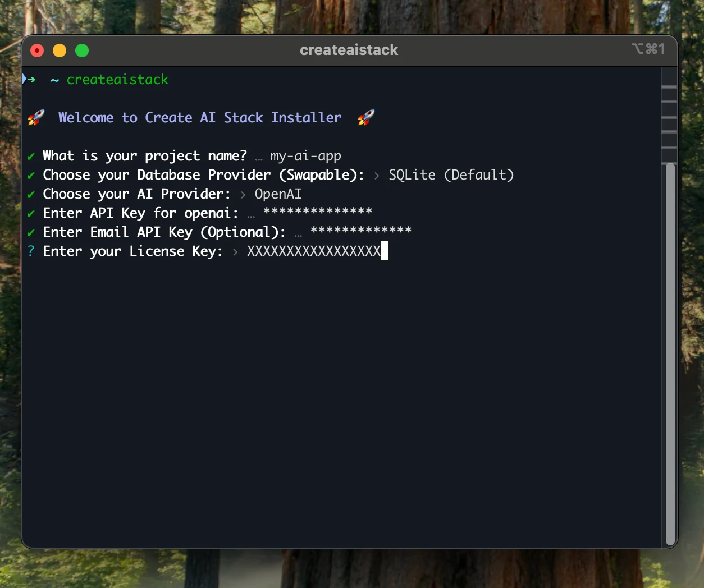704x588 pixels.
Task: Click the checkmark beside Email API Key prompt
Action: point(31,233)
